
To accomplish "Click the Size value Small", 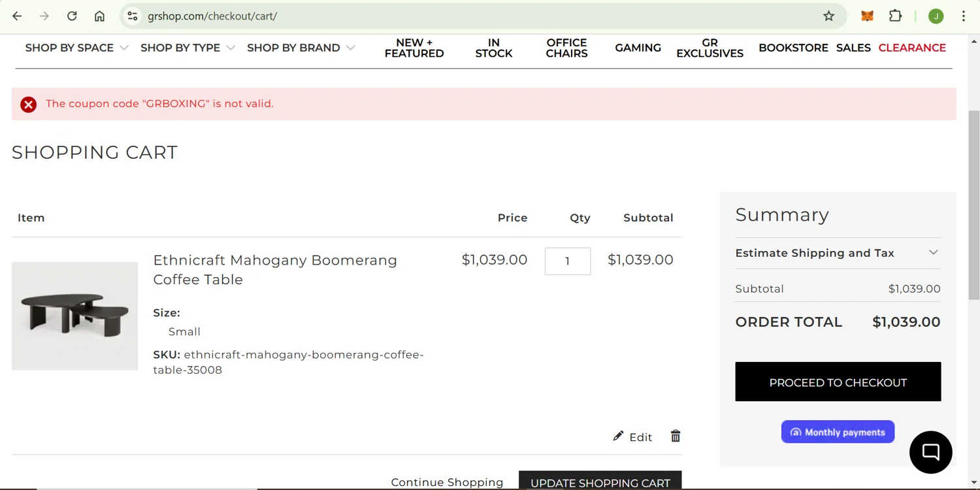I will coord(184,332).
